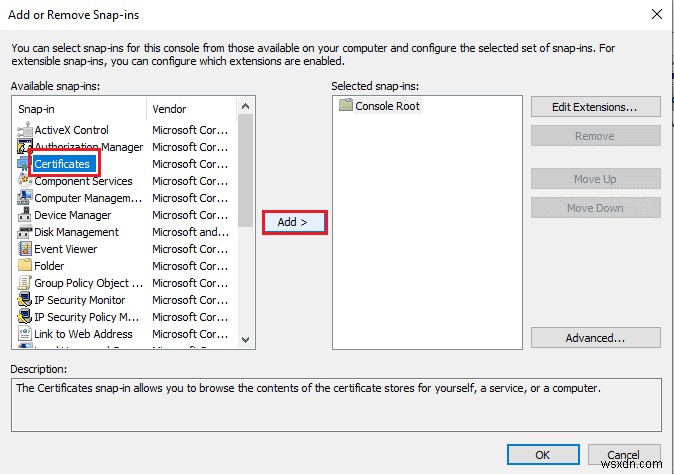Choose Disk Management in the list
The height and width of the screenshot is (474, 674).
(x=77, y=232)
